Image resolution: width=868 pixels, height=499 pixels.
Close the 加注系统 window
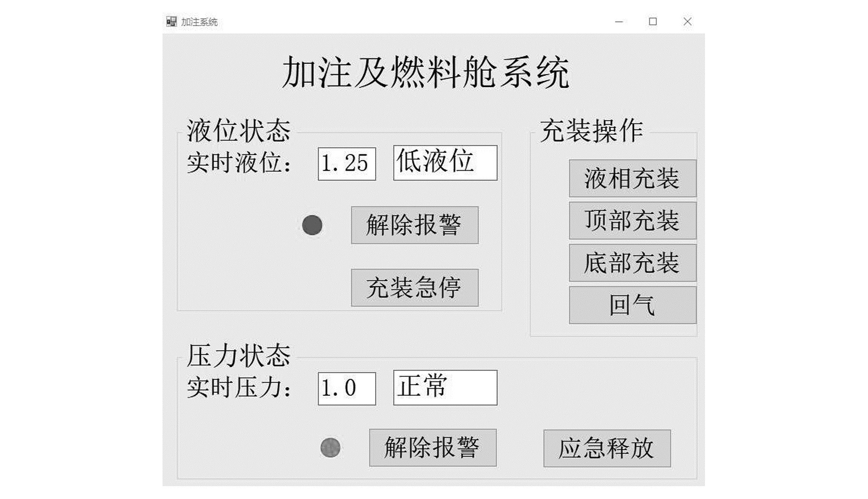tap(687, 22)
